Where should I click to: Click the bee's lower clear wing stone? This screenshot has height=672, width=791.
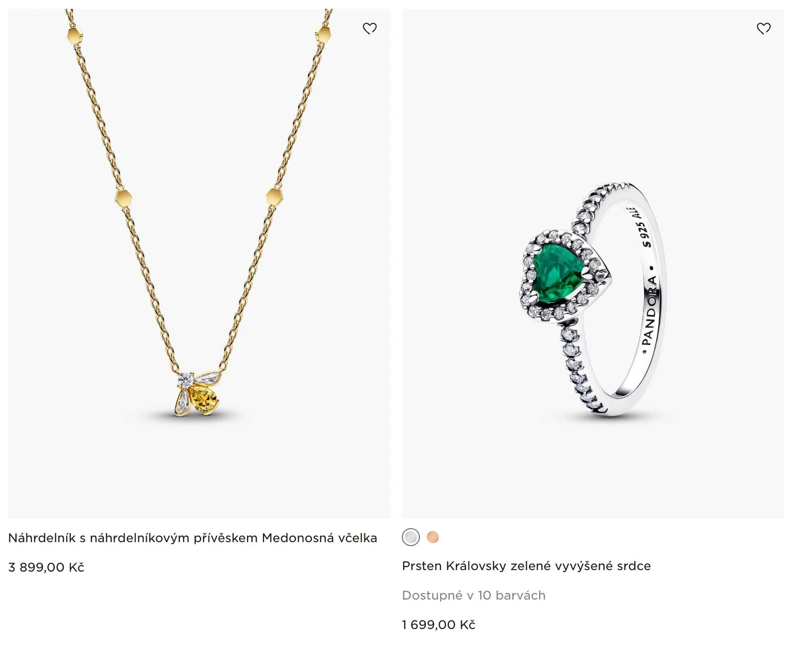pyautogui.click(x=182, y=402)
